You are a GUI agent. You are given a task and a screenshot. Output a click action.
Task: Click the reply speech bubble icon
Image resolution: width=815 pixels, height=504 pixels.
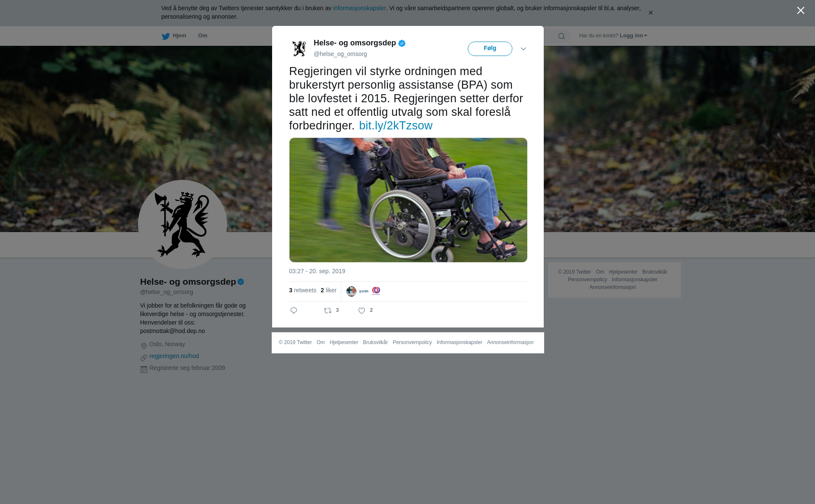[x=293, y=311]
